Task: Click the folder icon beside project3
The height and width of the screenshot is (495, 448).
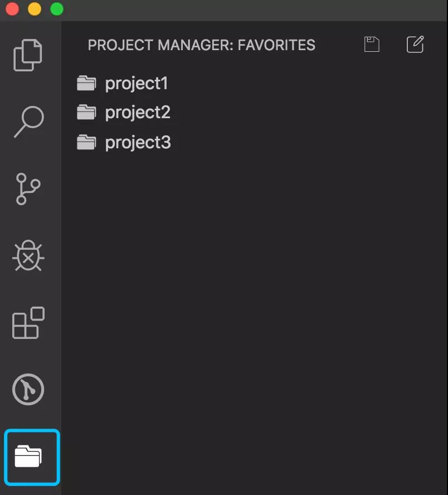Action: click(x=86, y=143)
